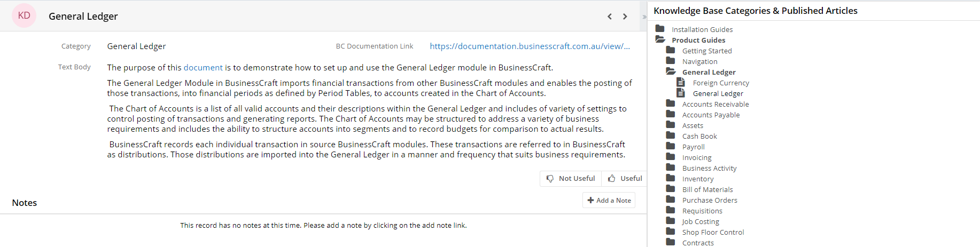Click the Installation Guides folder icon
The image size is (980, 247).
[660, 29]
